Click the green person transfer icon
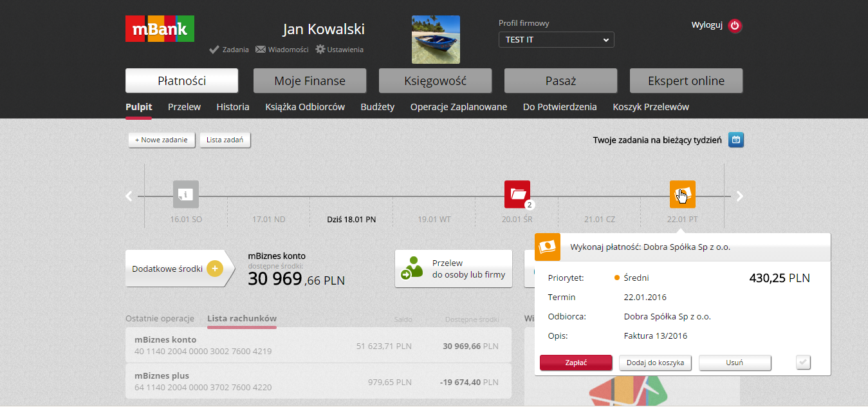 412,269
